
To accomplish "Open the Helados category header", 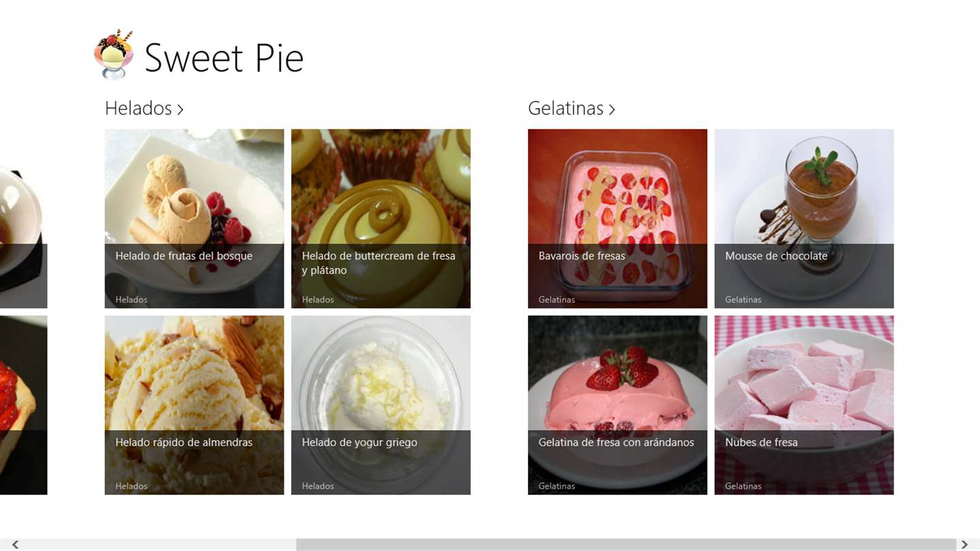I will click(138, 109).
